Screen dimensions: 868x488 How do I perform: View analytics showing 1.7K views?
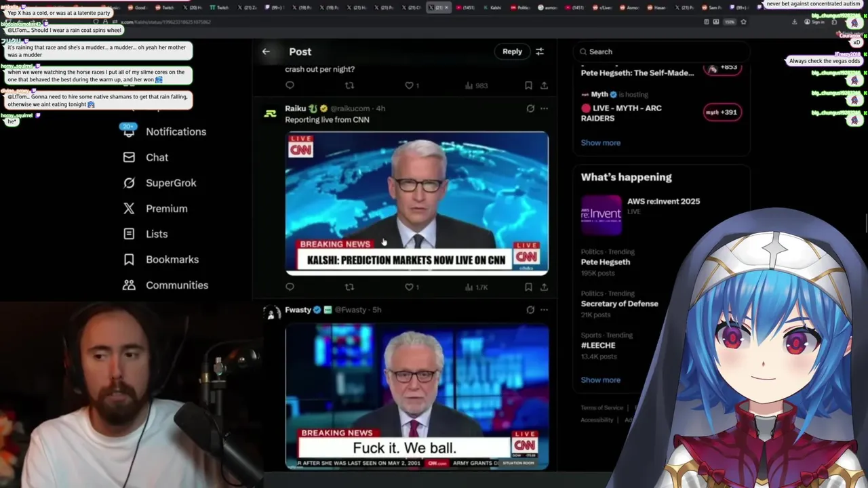(x=476, y=287)
